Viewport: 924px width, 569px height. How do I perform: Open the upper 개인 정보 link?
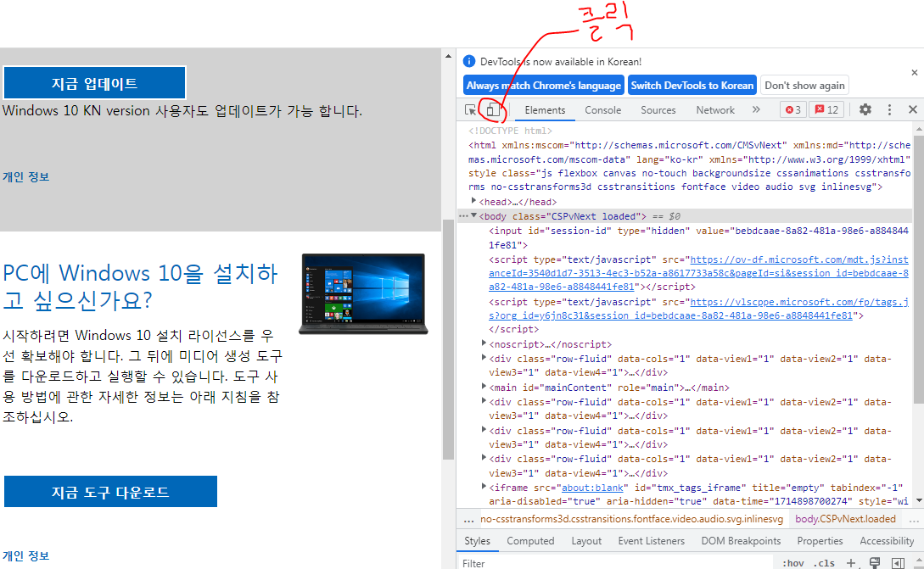click(26, 176)
